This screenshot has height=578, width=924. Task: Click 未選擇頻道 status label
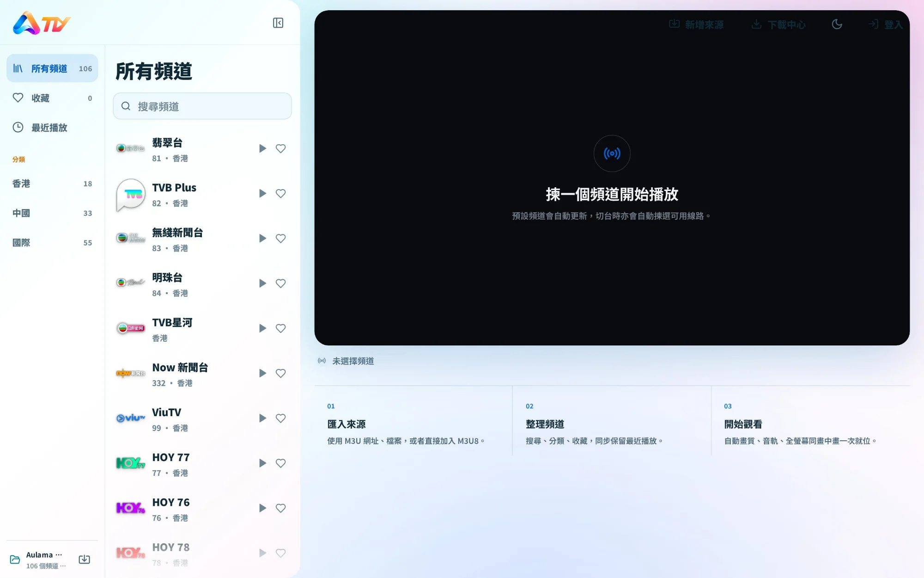coord(353,361)
